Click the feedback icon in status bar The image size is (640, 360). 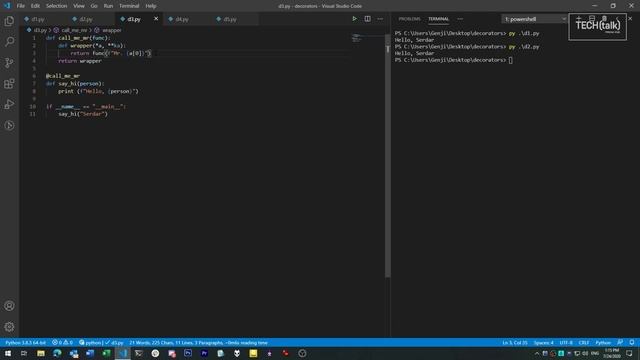(620, 342)
